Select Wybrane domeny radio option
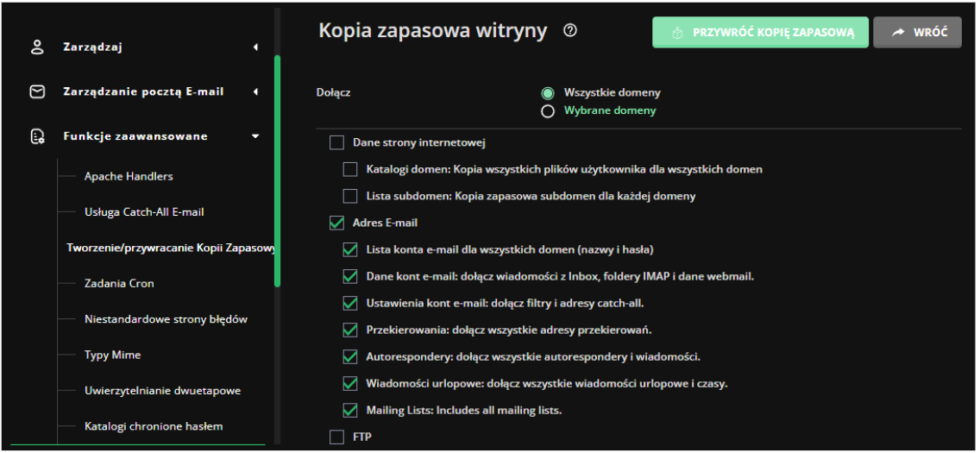The height and width of the screenshot is (453, 980). [x=547, y=111]
